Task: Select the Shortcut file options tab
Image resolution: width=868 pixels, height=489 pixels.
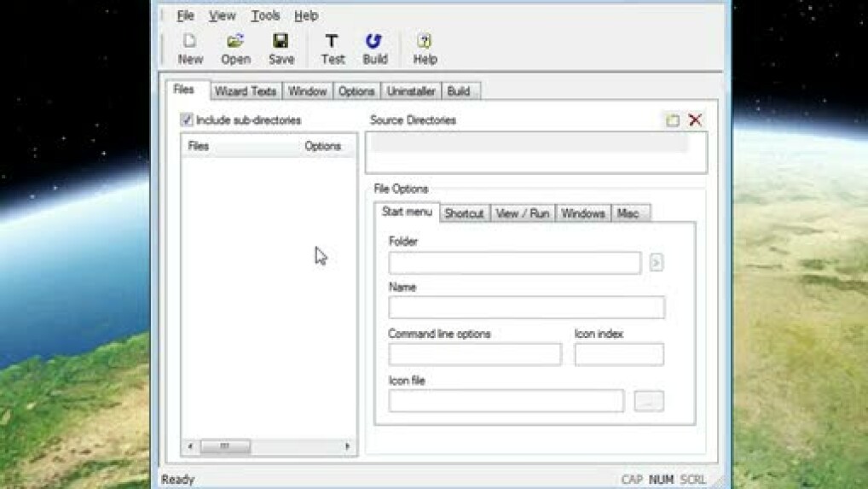Action: (x=464, y=213)
